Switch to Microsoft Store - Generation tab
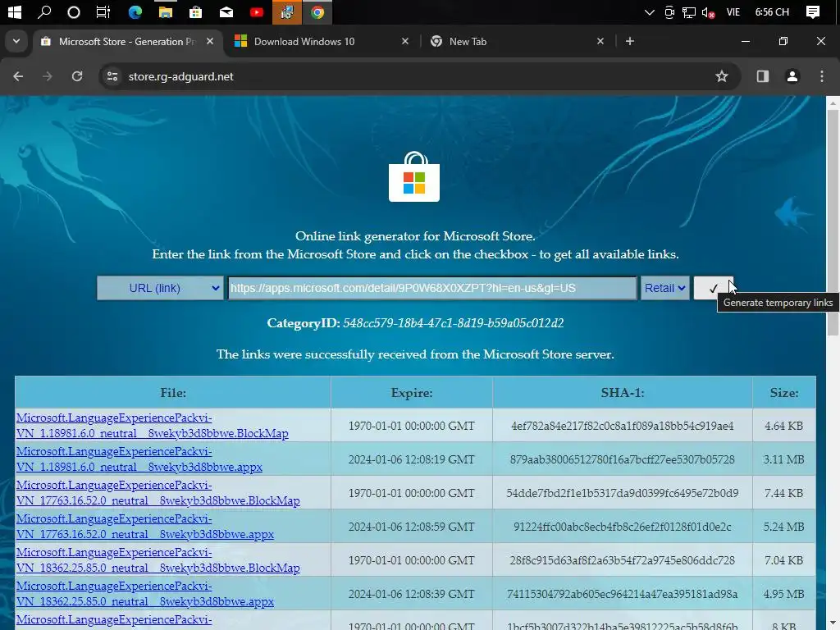840x630 pixels. [x=127, y=41]
